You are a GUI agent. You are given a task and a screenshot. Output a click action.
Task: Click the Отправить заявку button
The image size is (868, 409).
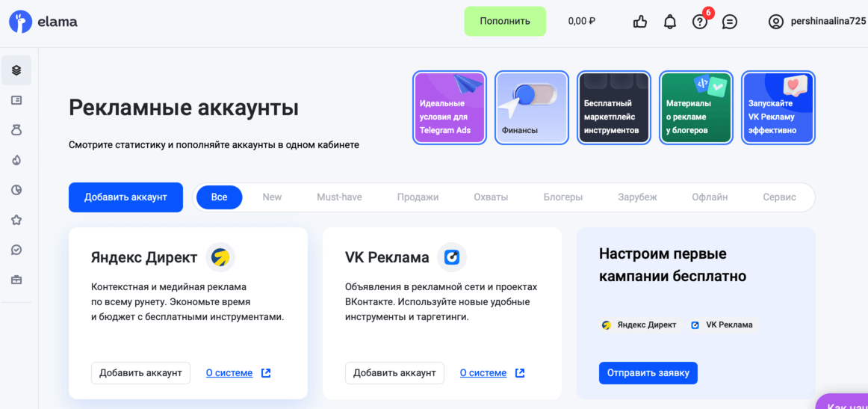point(648,373)
